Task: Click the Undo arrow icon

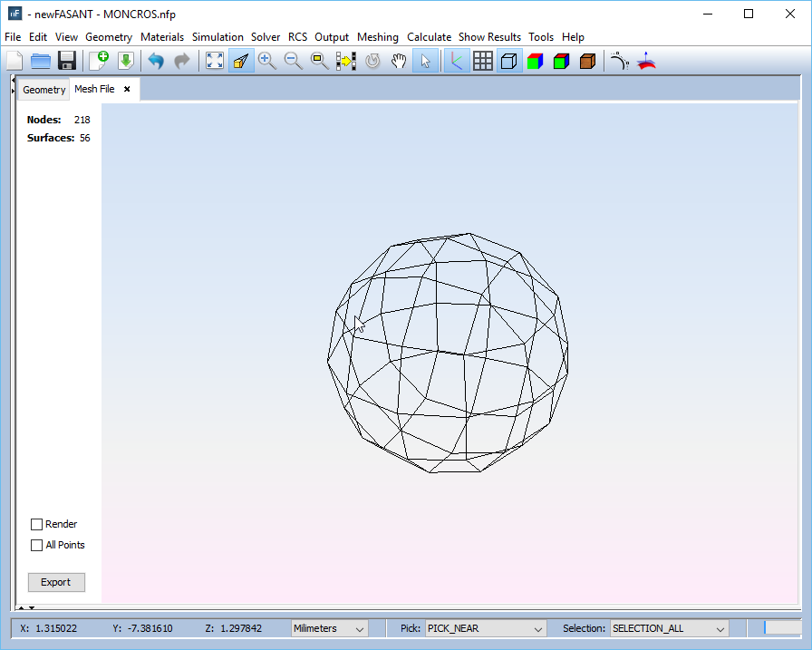Action: 156,61
